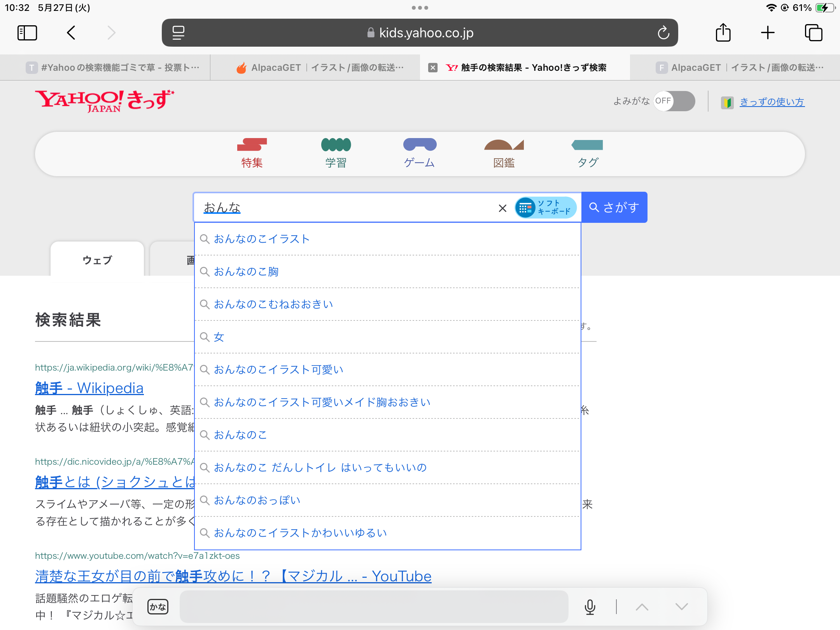Select suggestion おんなのこイラスト可愛い

(x=387, y=369)
